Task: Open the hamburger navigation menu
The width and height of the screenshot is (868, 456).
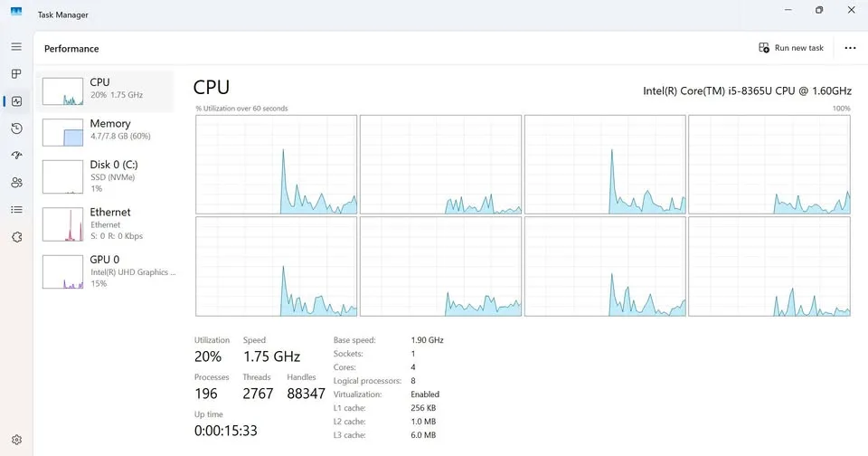Action: [16, 46]
